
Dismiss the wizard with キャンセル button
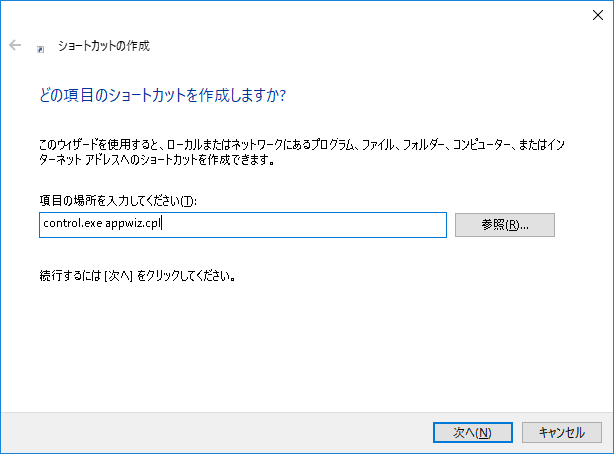[562, 432]
